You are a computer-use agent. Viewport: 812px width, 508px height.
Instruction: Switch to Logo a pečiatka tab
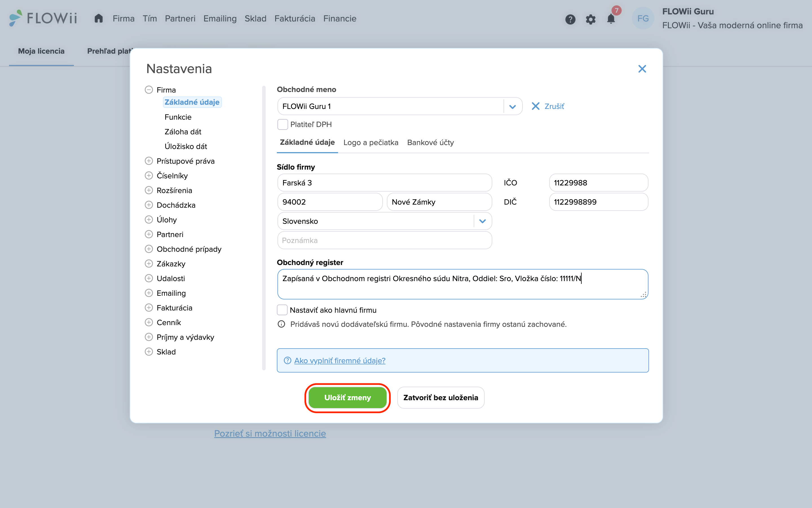click(x=371, y=143)
